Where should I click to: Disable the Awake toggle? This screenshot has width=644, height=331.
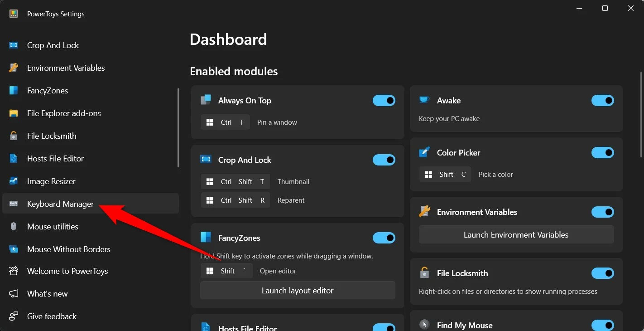[603, 101]
